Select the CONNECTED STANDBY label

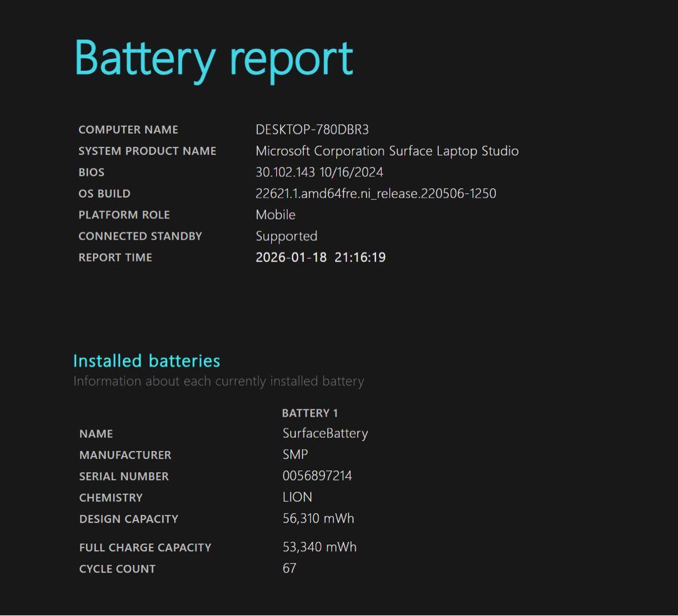(x=139, y=236)
